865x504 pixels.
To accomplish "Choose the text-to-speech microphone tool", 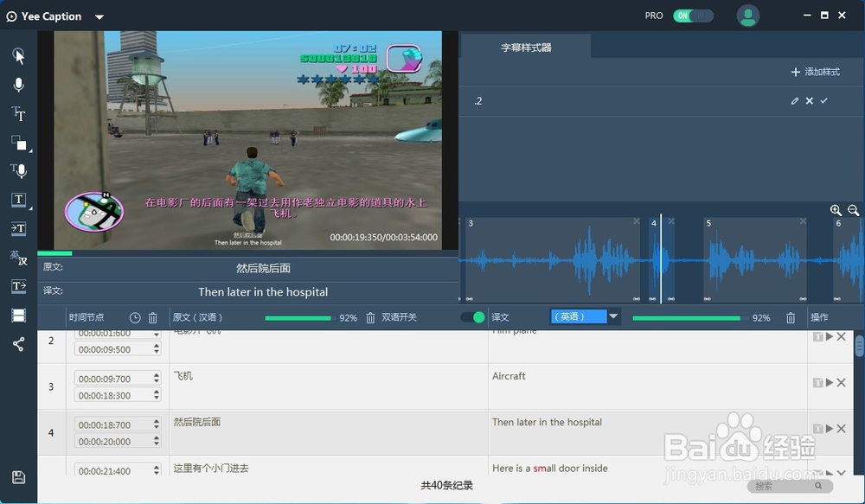I will (19, 170).
